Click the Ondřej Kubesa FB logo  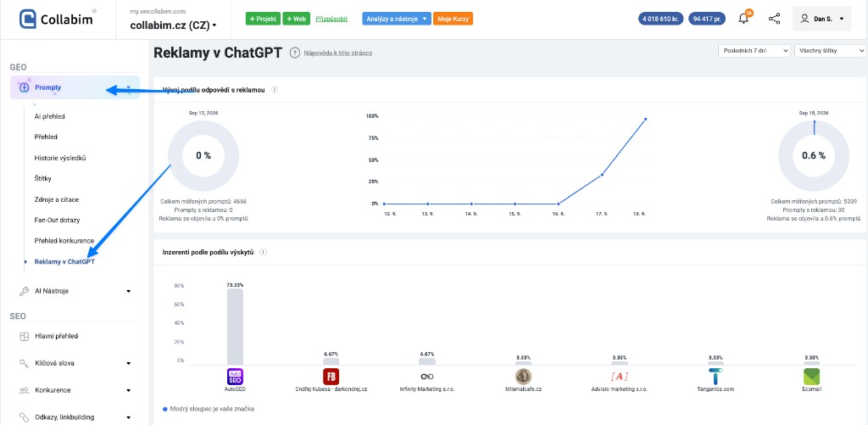(331, 377)
